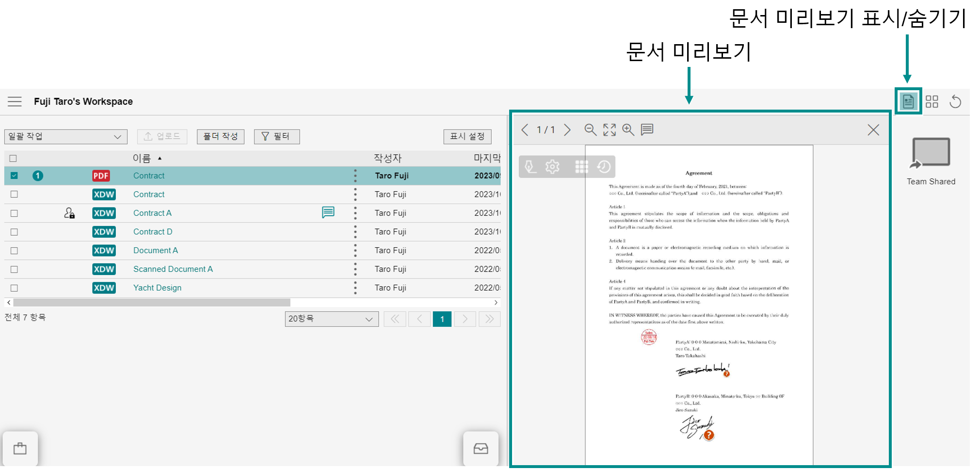Tick the select-all checkbox in header
980x470 pixels.
(13, 158)
